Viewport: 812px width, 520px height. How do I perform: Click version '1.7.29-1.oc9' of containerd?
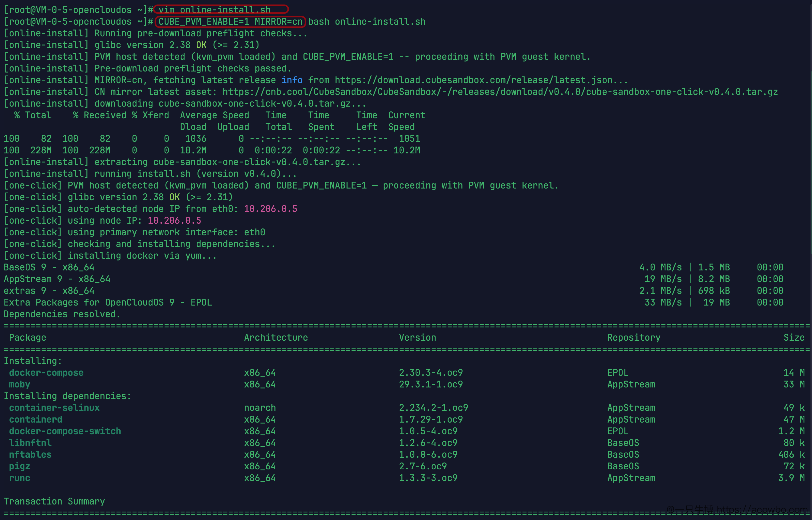coord(431,419)
